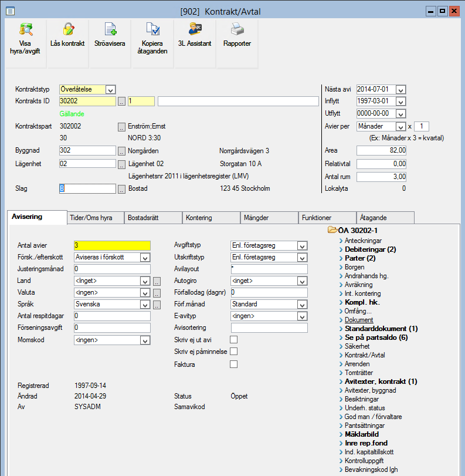Image resolution: width=465 pixels, height=476 pixels.
Task: Click lookup button next to Byggnad 302
Action: (x=121, y=151)
